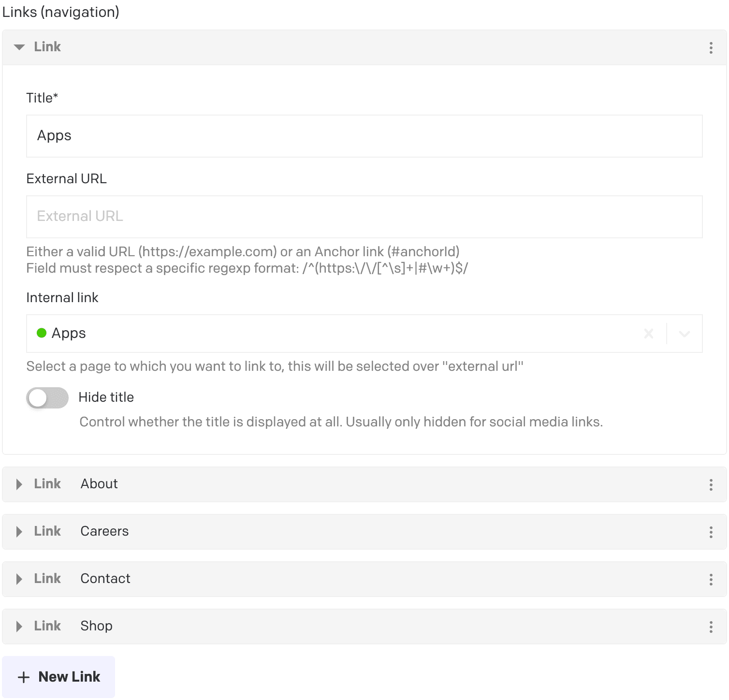The width and height of the screenshot is (729, 700).
Task: Toggle the Hide title switch
Action: (x=47, y=398)
